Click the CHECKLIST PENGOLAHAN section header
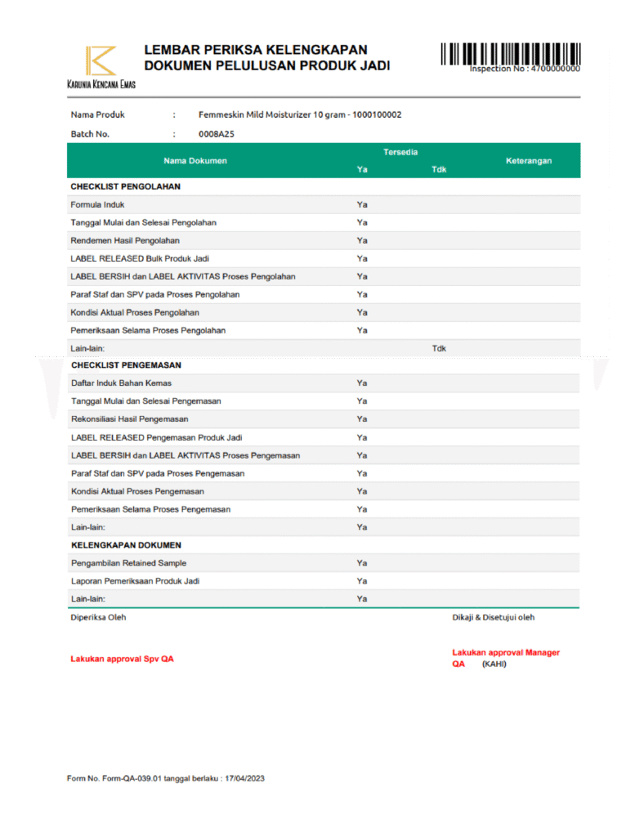The image size is (644, 837). [x=125, y=186]
